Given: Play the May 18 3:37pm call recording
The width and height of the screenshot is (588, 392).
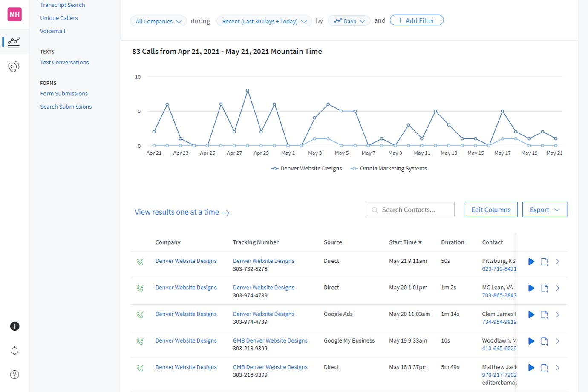Looking at the screenshot, I should click(531, 367).
